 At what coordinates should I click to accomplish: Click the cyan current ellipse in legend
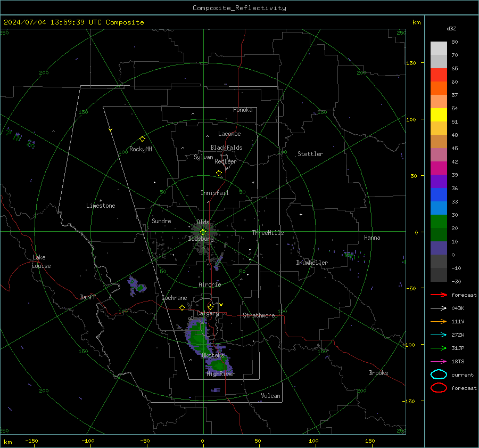pyautogui.click(x=439, y=374)
